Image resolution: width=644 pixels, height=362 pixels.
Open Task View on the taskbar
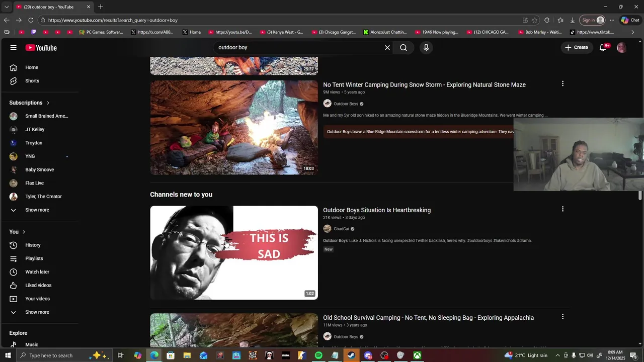coord(121,355)
